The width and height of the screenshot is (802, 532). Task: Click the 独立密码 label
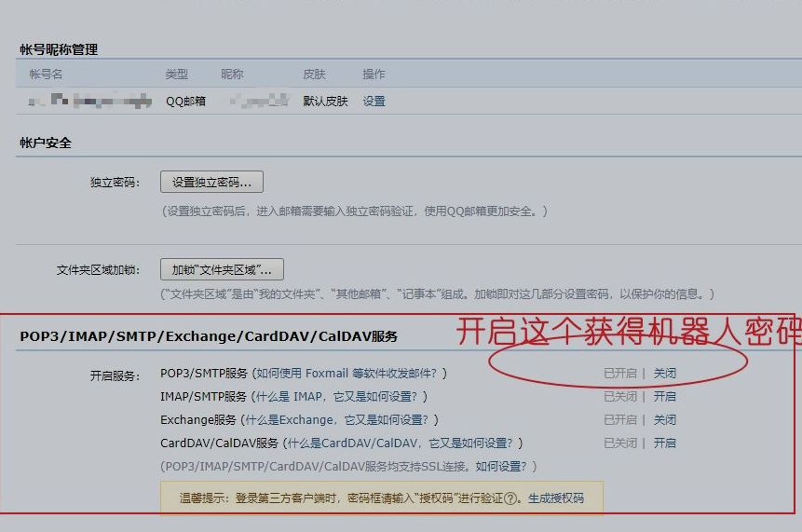click(x=116, y=183)
